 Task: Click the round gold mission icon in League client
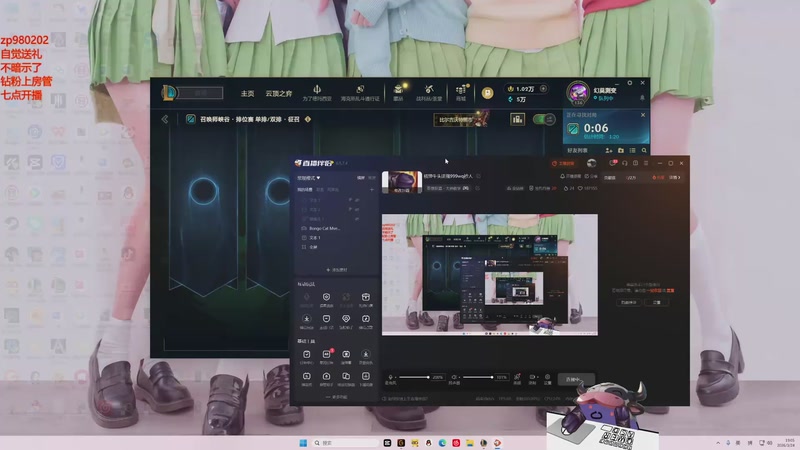pyautogui.click(x=487, y=93)
